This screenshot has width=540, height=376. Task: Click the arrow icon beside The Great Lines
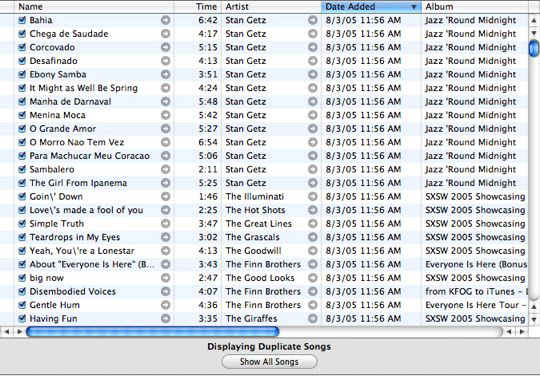(313, 224)
